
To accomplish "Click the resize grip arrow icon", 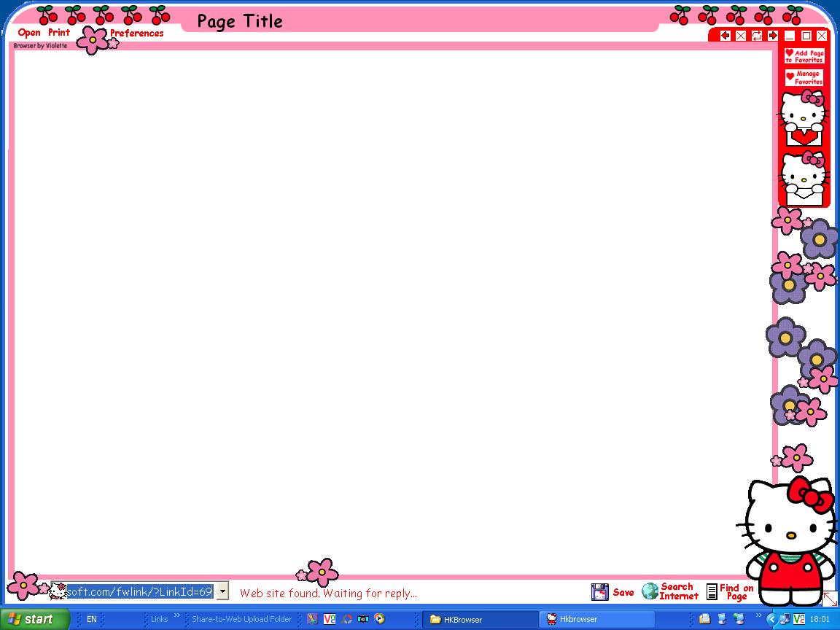I will pos(830,599).
